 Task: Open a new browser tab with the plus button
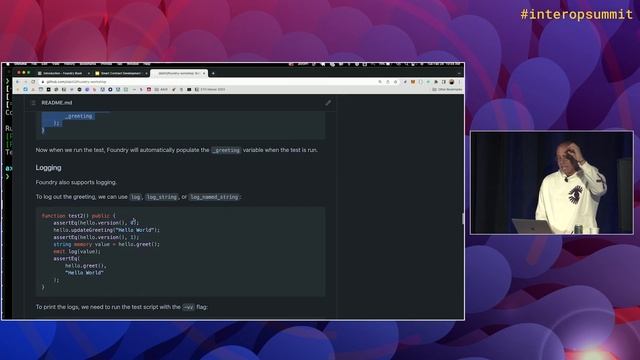point(213,73)
